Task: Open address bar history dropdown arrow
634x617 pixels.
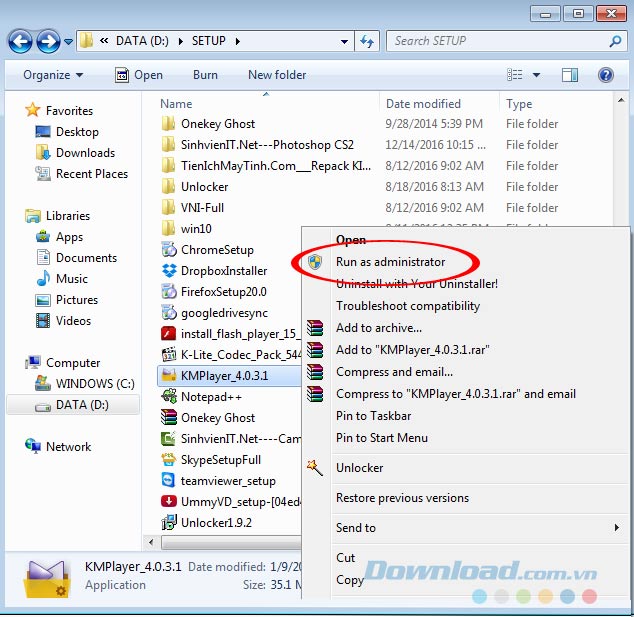Action: click(x=344, y=41)
